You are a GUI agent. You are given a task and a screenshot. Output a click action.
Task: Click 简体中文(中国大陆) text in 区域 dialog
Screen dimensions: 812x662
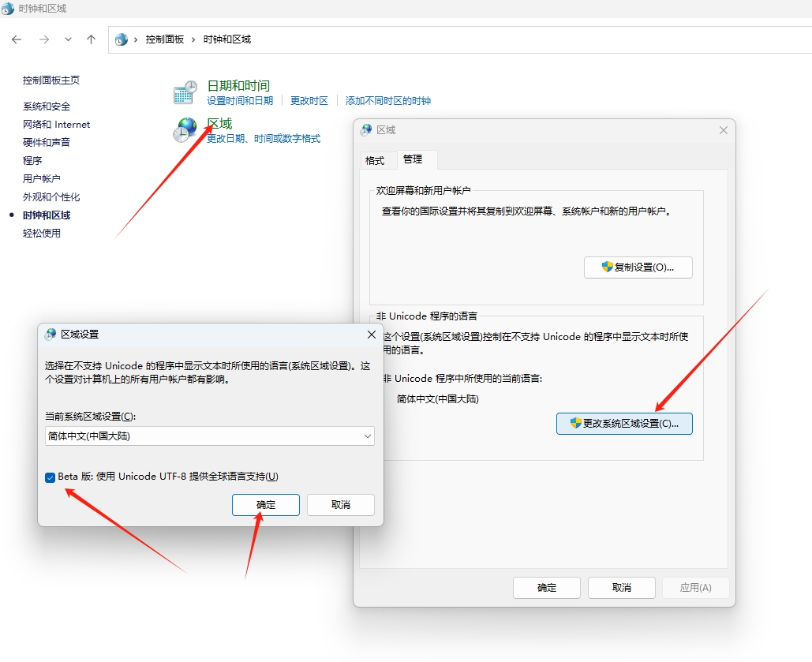(438, 399)
